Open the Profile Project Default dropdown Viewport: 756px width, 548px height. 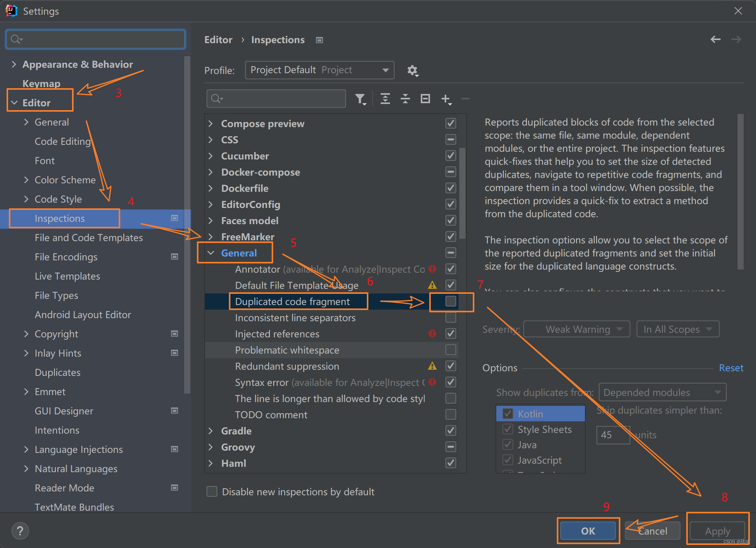click(319, 70)
